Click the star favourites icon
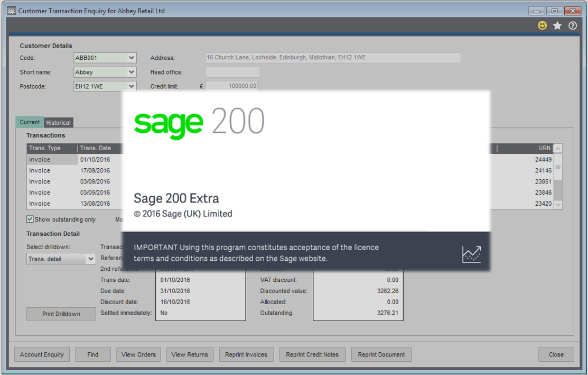The height and width of the screenshot is (375, 588). pos(557,25)
